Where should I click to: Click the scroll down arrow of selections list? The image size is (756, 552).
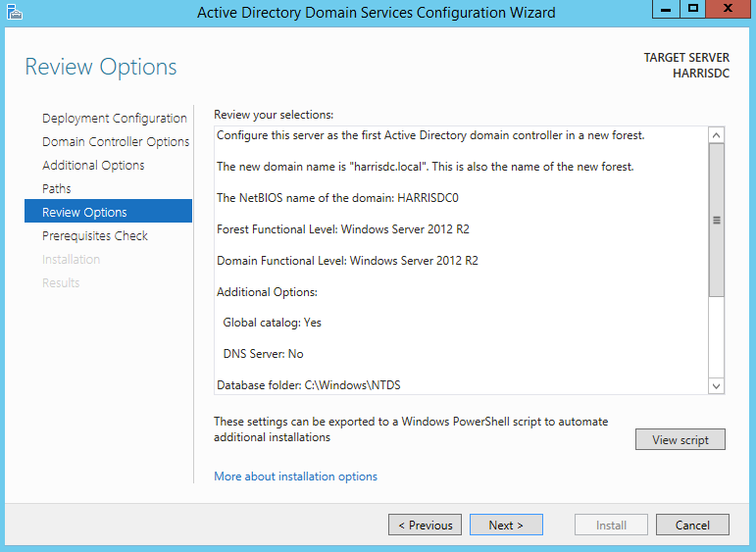pos(716,386)
